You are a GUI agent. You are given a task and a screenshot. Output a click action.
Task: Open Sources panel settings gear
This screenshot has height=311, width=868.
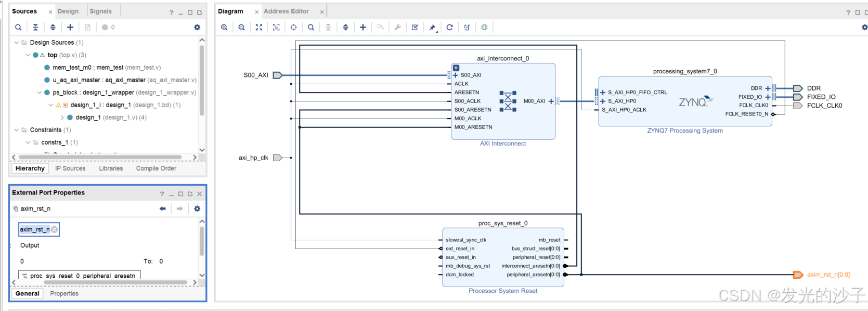tap(197, 27)
